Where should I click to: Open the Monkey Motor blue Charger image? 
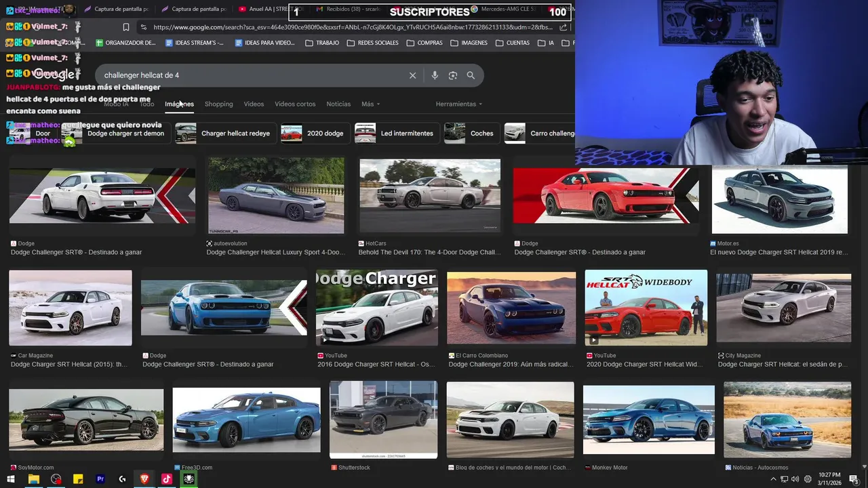pyautogui.click(x=648, y=420)
